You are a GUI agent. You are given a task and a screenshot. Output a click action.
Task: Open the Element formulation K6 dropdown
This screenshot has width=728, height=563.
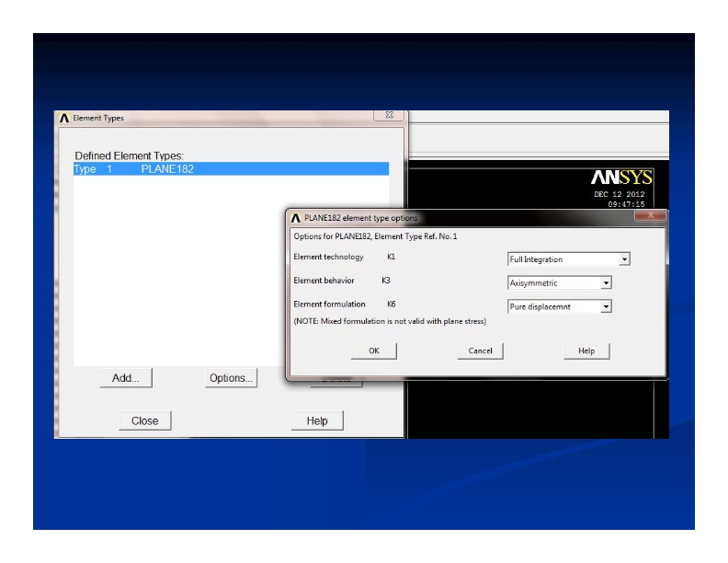coord(606,306)
